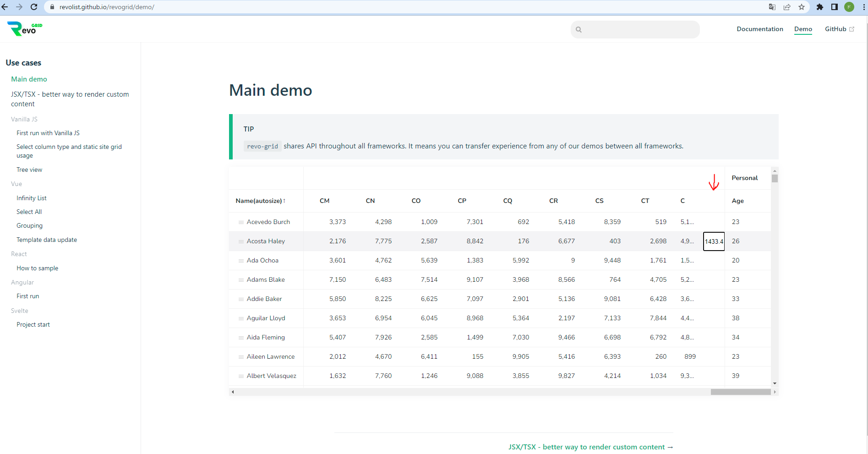The height and width of the screenshot is (454, 868).
Task: Reload the page with refresh icon
Action: click(34, 7)
